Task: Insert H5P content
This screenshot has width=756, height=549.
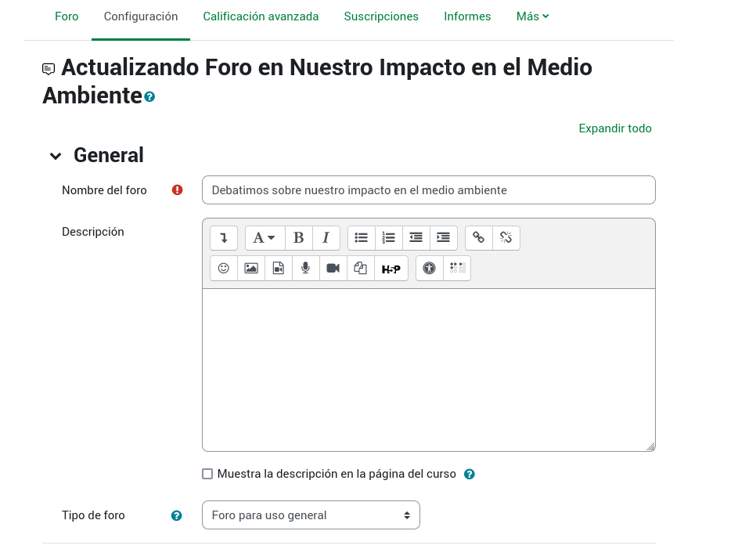Action: (391, 268)
